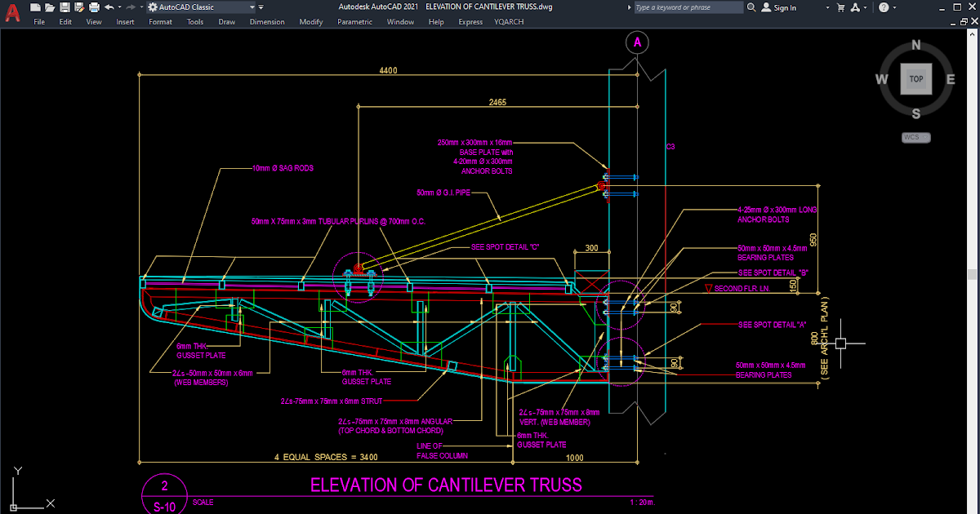
Task: Open the Autodesk App Store cart icon
Action: [841, 7]
